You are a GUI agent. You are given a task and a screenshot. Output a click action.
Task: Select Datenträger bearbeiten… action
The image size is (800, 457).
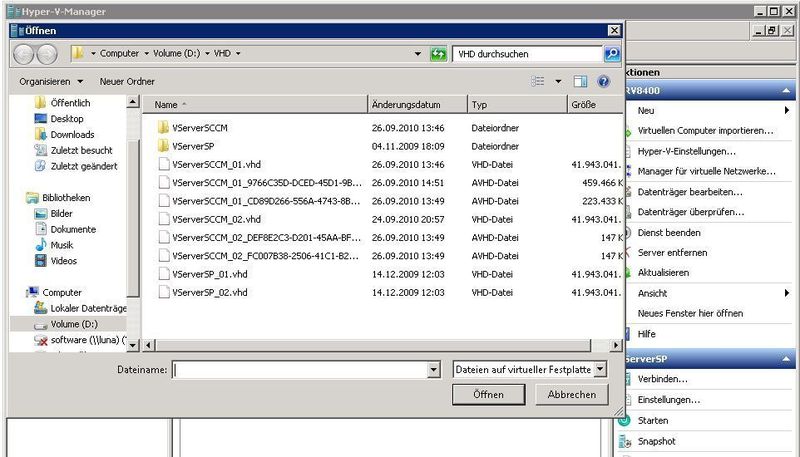(x=690, y=192)
